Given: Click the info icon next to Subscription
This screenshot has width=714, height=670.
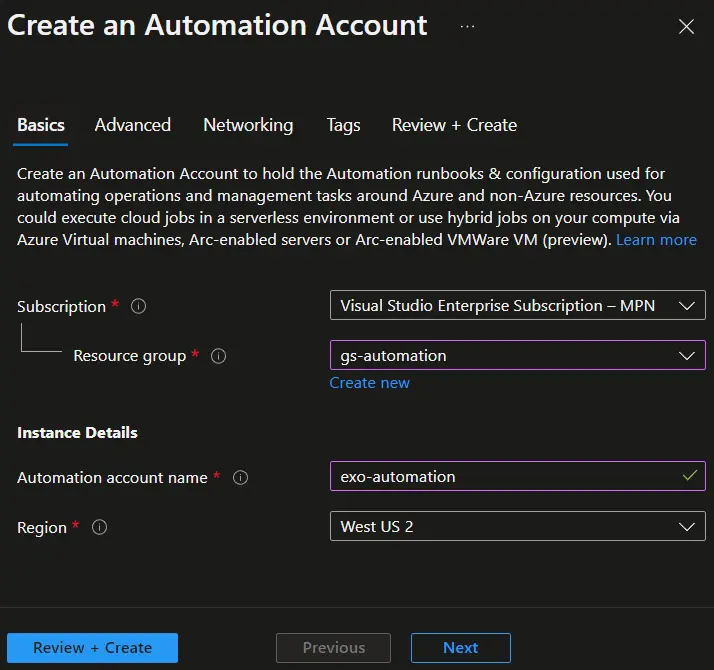Looking at the screenshot, I should (139, 307).
